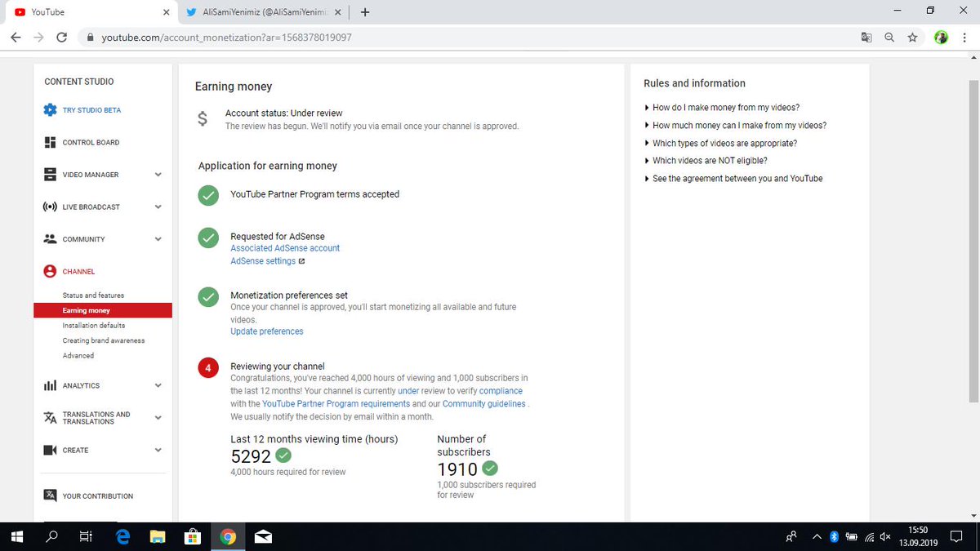
Task: Open the AdSense settings link
Action: [x=263, y=261]
